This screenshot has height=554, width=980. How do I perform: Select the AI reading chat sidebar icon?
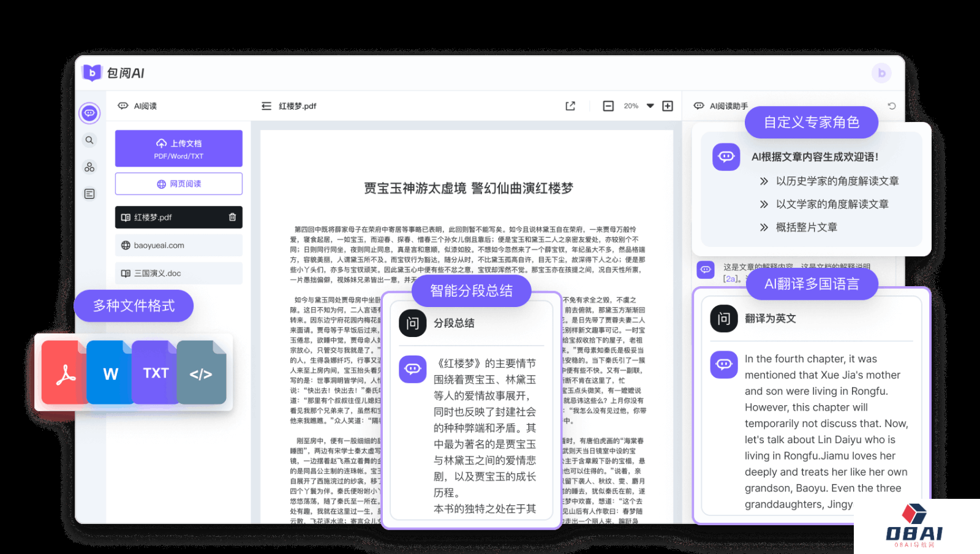click(x=89, y=113)
